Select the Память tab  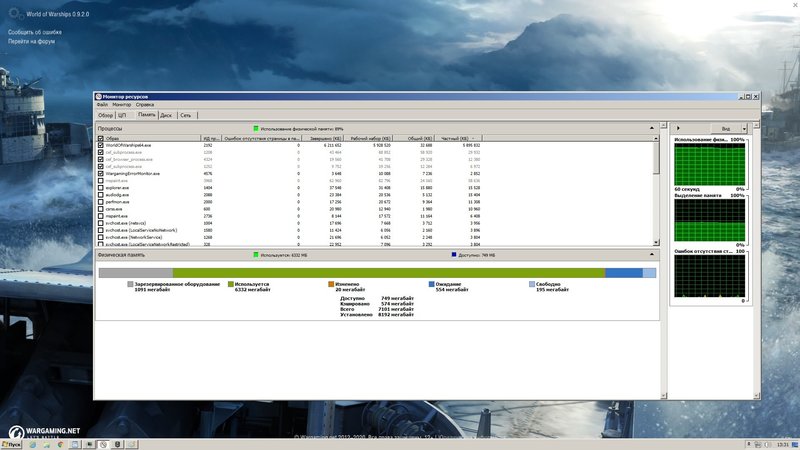(146, 115)
